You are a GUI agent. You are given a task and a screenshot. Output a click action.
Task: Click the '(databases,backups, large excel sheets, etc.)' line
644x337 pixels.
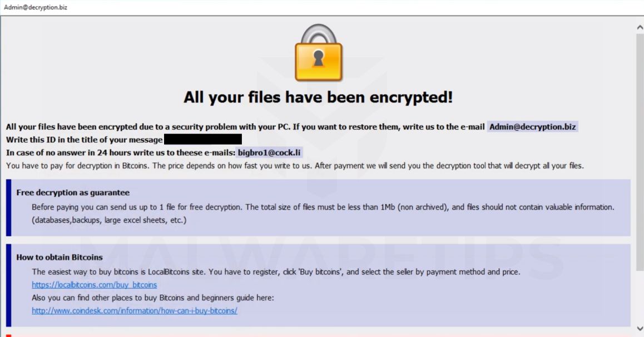coord(109,220)
